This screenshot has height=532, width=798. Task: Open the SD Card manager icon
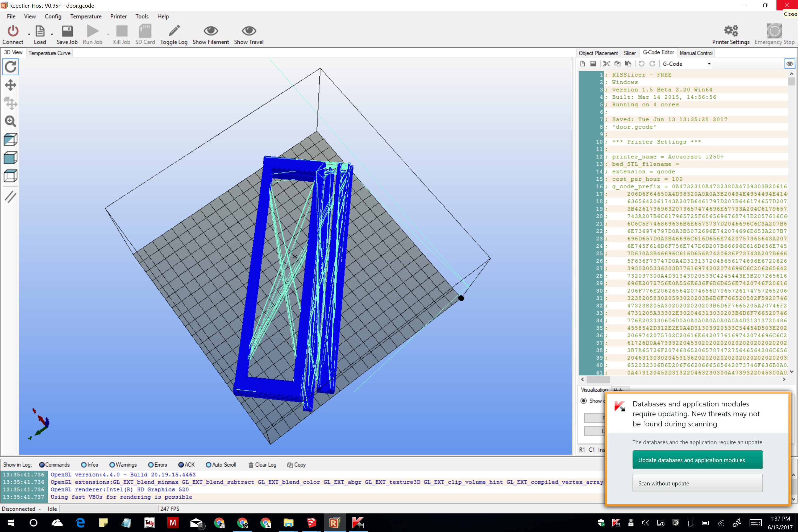[x=145, y=31]
